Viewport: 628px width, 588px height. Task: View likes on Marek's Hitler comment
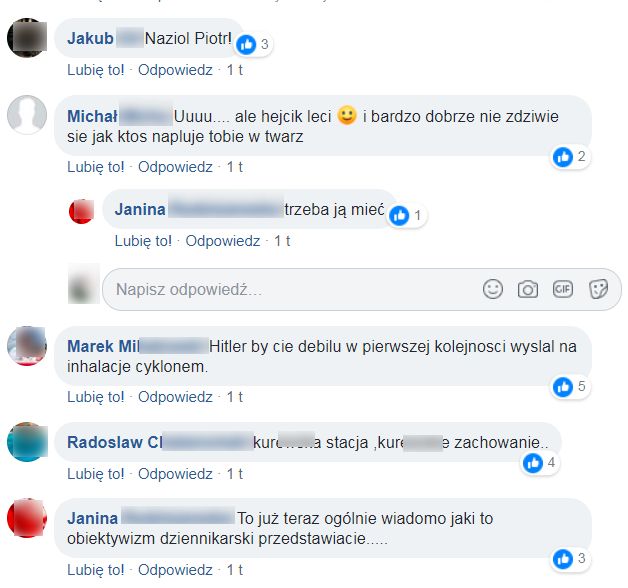570,387
